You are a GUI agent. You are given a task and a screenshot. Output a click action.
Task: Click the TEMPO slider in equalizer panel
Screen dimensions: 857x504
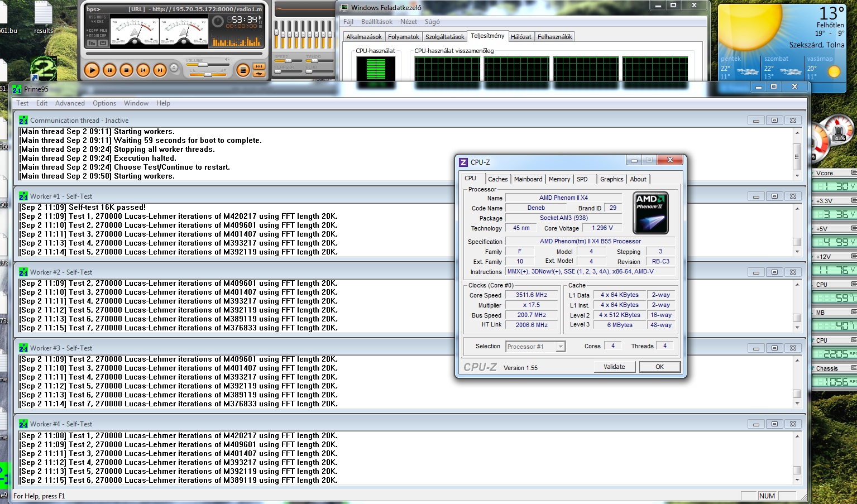[320, 60]
